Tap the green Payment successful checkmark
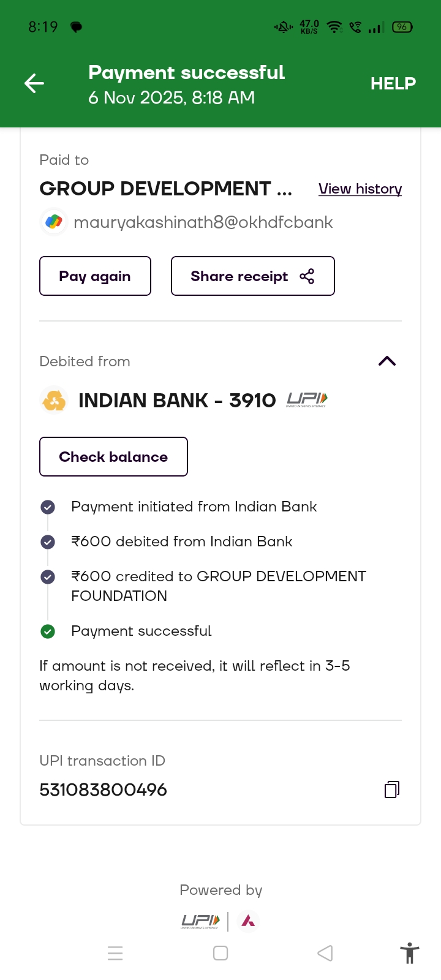The height and width of the screenshot is (980, 441). coord(48,631)
